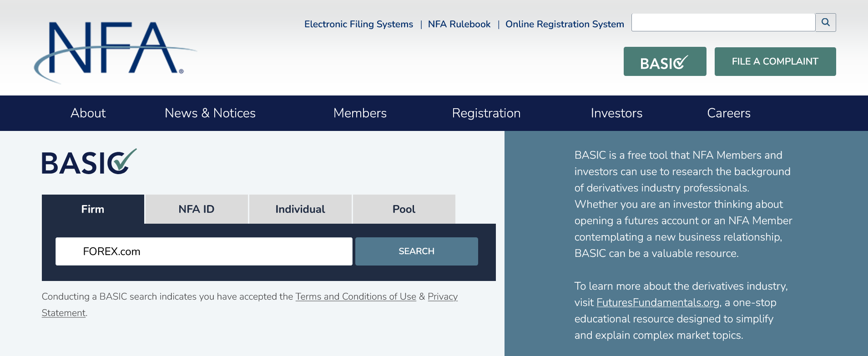The width and height of the screenshot is (868, 356).
Task: Switch to the NFA ID tab
Action: (x=197, y=209)
